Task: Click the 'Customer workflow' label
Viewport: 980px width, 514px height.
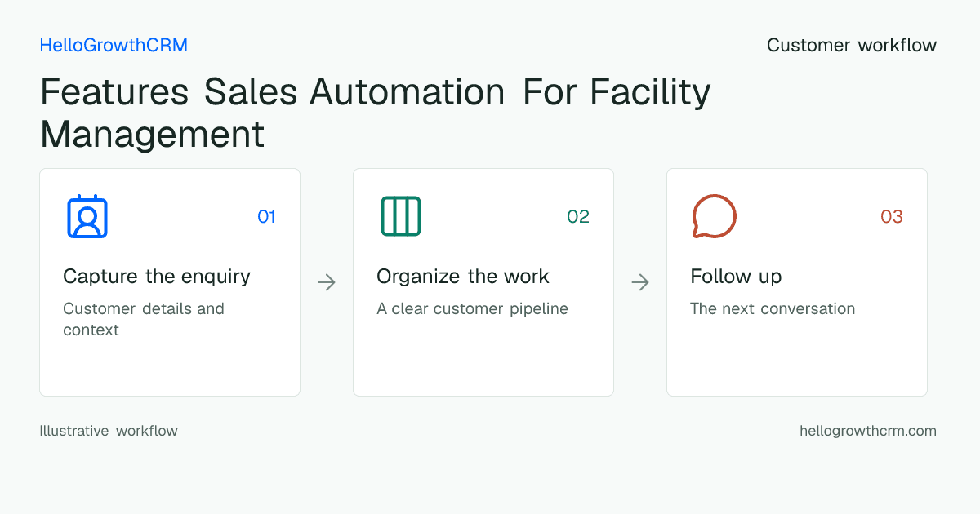Action: (x=852, y=46)
